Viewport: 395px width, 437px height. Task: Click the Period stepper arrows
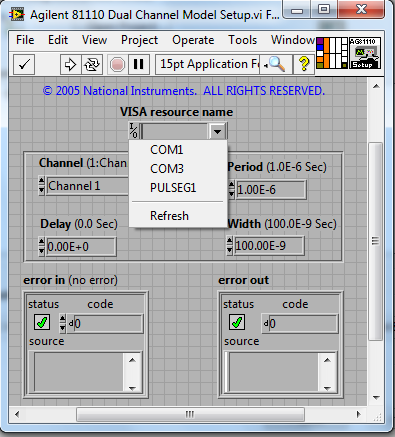[x=231, y=190]
